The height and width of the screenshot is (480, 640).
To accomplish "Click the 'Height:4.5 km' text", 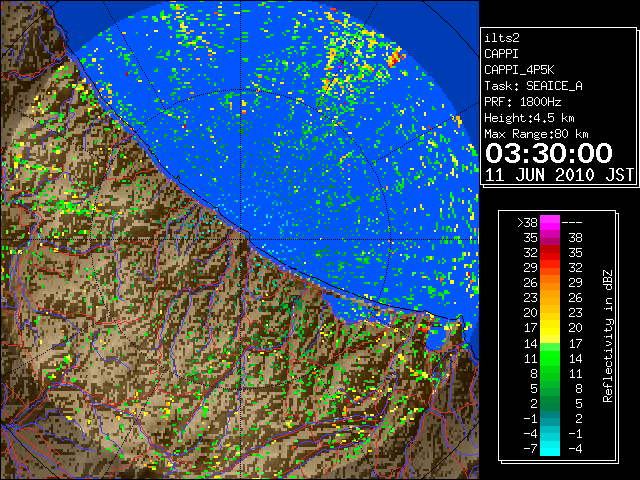I will click(x=529, y=118).
